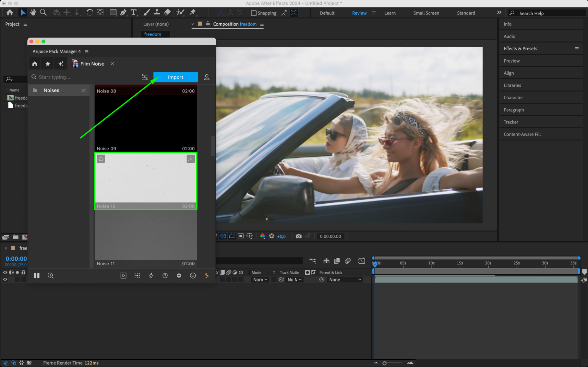Open the Film Noise tab

point(92,64)
